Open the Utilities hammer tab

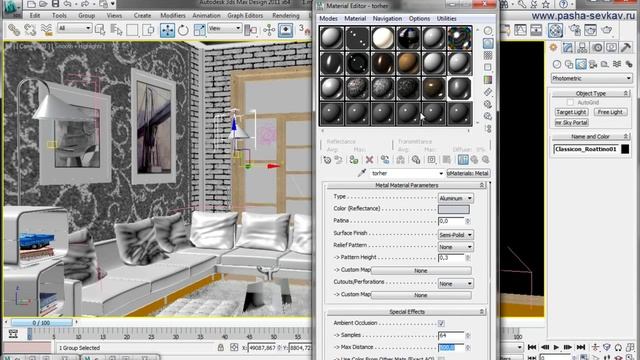click(626, 47)
